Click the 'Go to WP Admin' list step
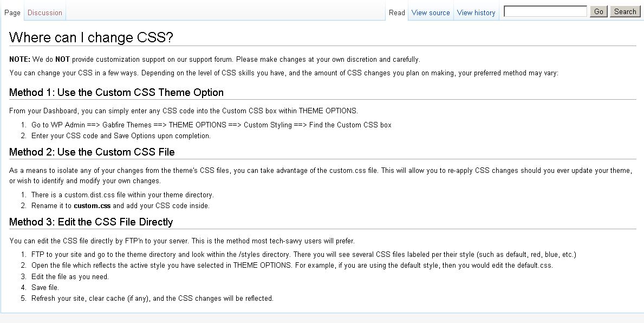This screenshot has height=323, width=644. [x=211, y=125]
